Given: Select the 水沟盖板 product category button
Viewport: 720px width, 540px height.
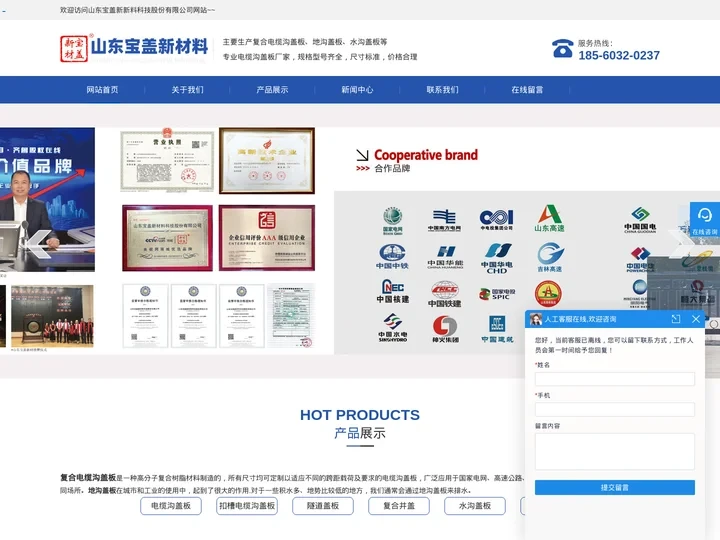Looking at the screenshot, I should point(475,506).
